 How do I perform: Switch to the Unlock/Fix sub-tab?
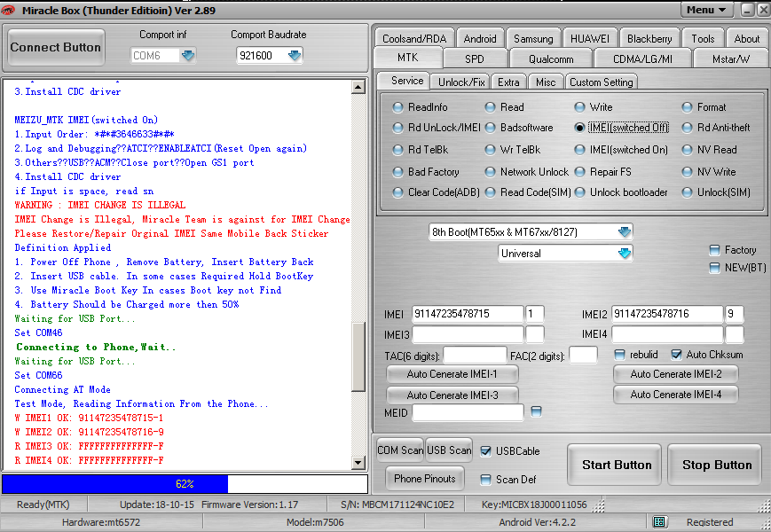click(x=461, y=82)
